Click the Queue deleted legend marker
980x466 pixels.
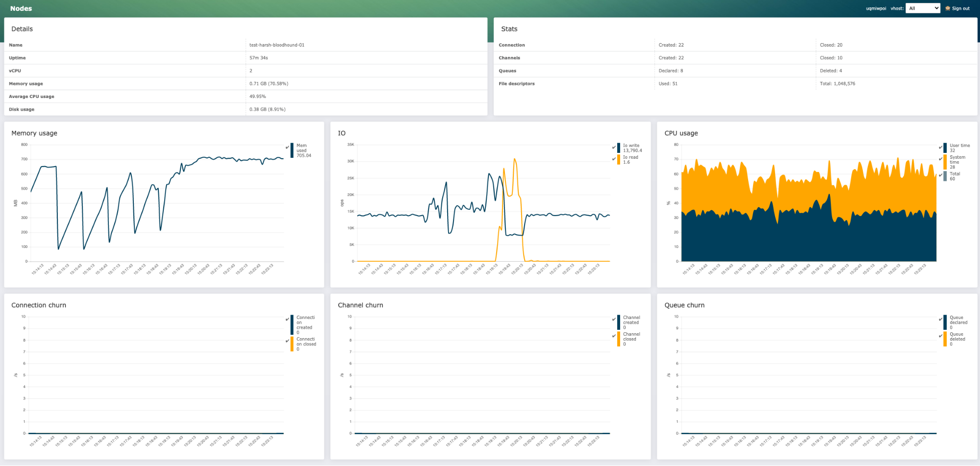pyautogui.click(x=945, y=339)
